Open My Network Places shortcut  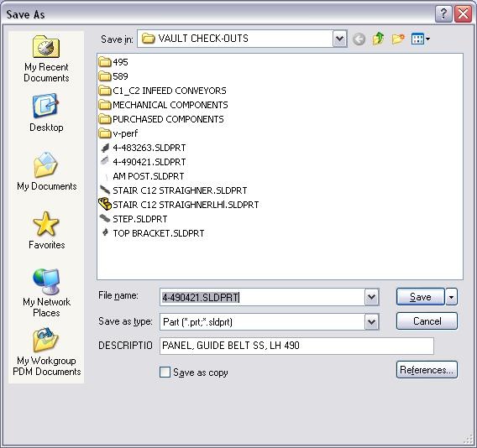[x=46, y=293]
